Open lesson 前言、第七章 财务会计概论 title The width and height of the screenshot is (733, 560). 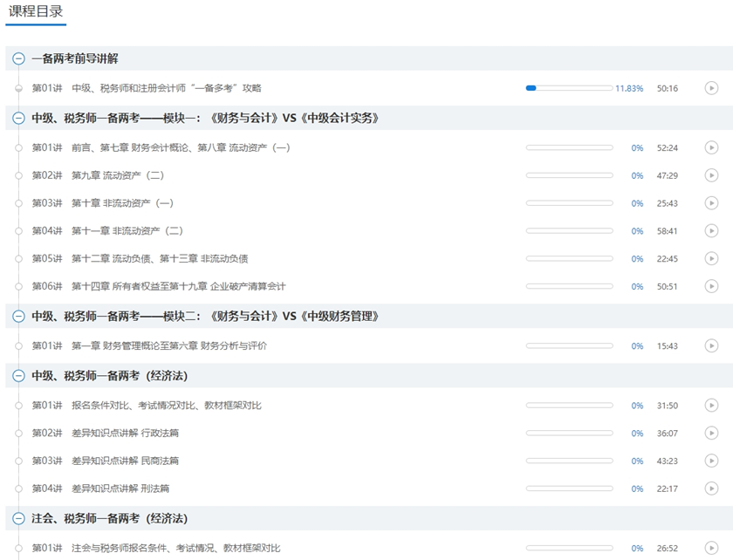click(x=180, y=147)
